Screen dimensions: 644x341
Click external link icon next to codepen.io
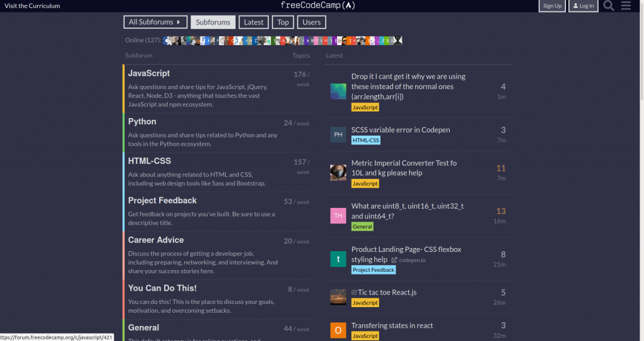(x=394, y=260)
